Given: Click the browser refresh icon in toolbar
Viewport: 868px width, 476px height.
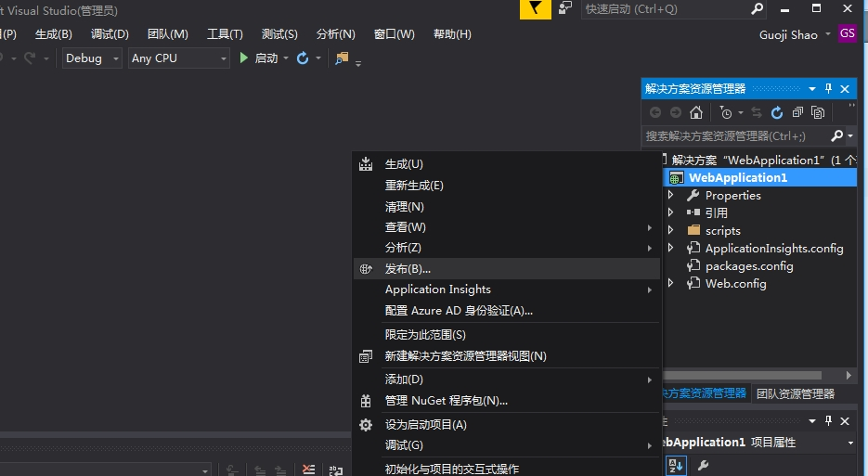Looking at the screenshot, I should [303, 58].
